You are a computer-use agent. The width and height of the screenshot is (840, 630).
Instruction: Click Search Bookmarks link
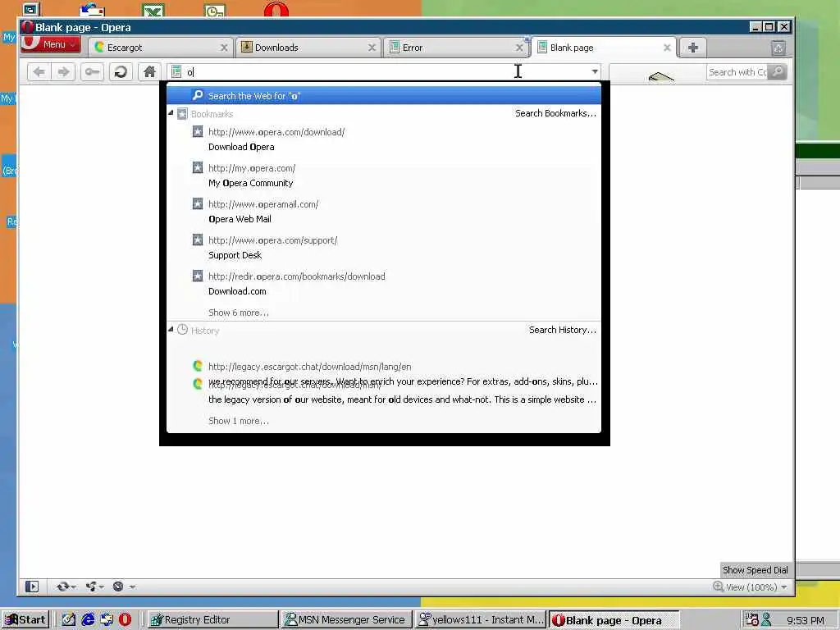(555, 113)
